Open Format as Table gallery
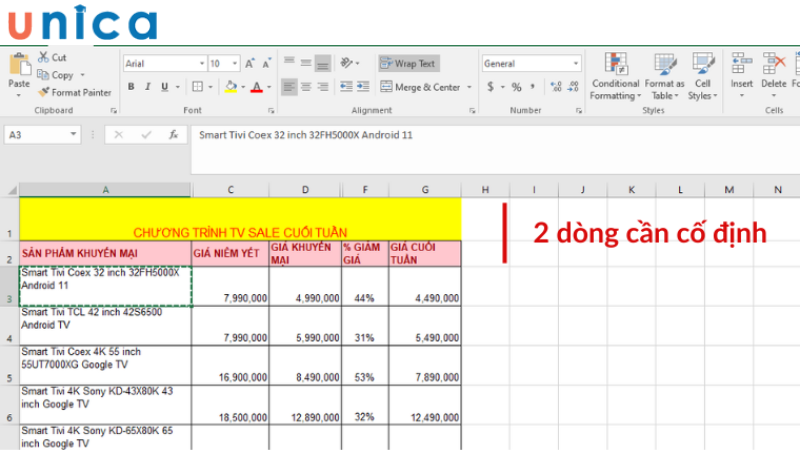Image resolution: width=800 pixels, height=450 pixels. 664,76
